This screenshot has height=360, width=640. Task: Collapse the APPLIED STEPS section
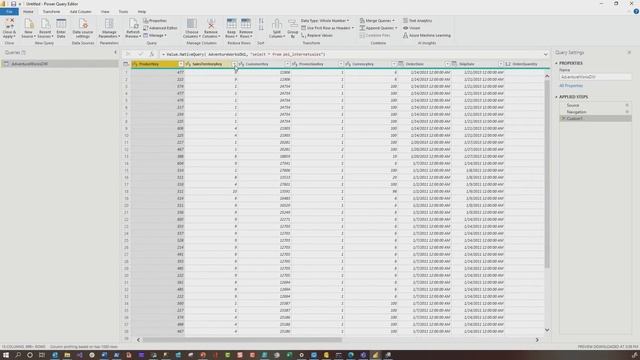pyautogui.click(x=556, y=97)
